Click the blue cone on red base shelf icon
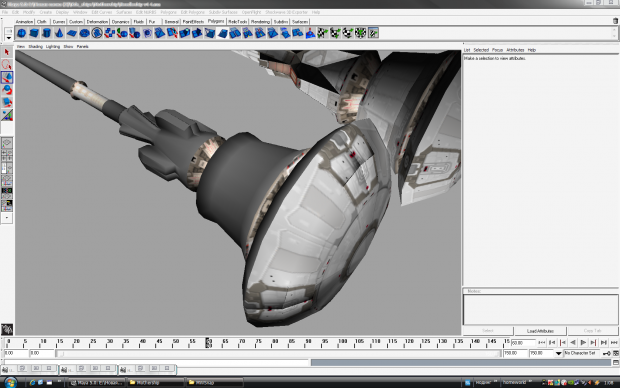 coord(310,33)
